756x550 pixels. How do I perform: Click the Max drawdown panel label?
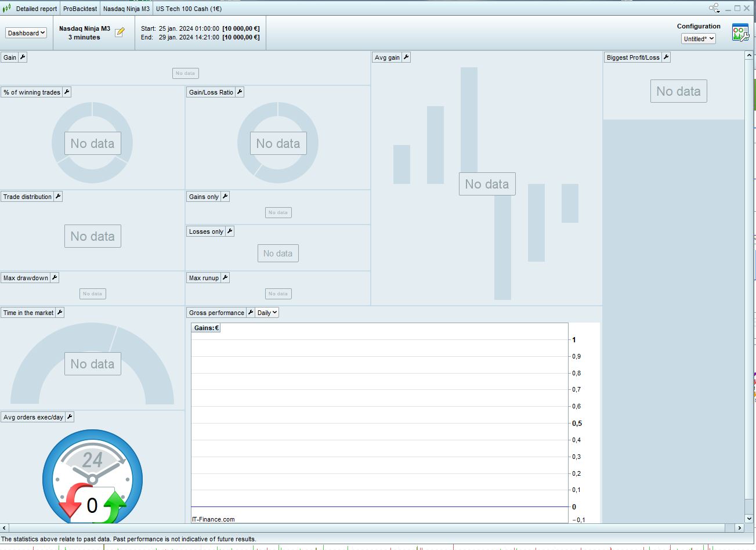pos(26,278)
